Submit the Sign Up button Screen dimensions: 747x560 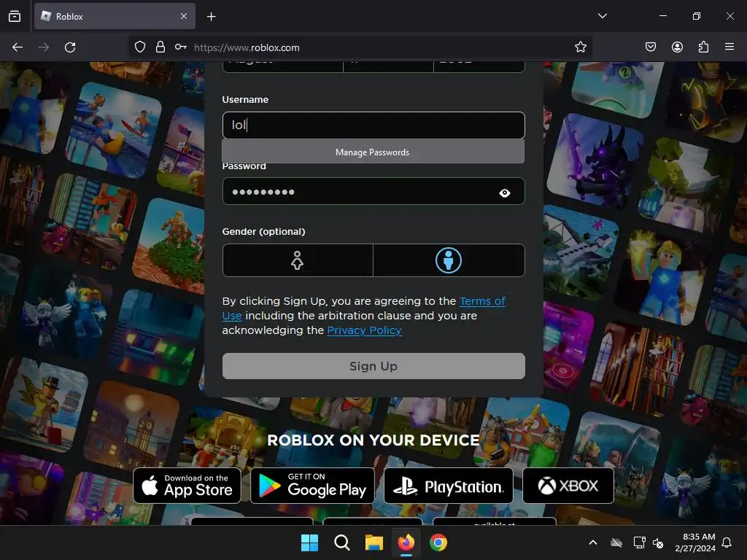373,366
